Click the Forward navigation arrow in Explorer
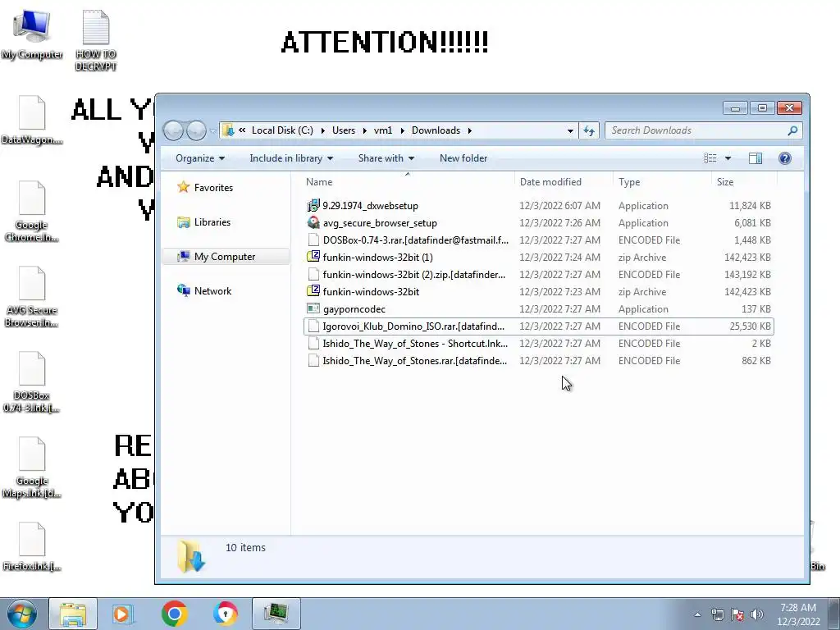840x630 pixels. 196,130
